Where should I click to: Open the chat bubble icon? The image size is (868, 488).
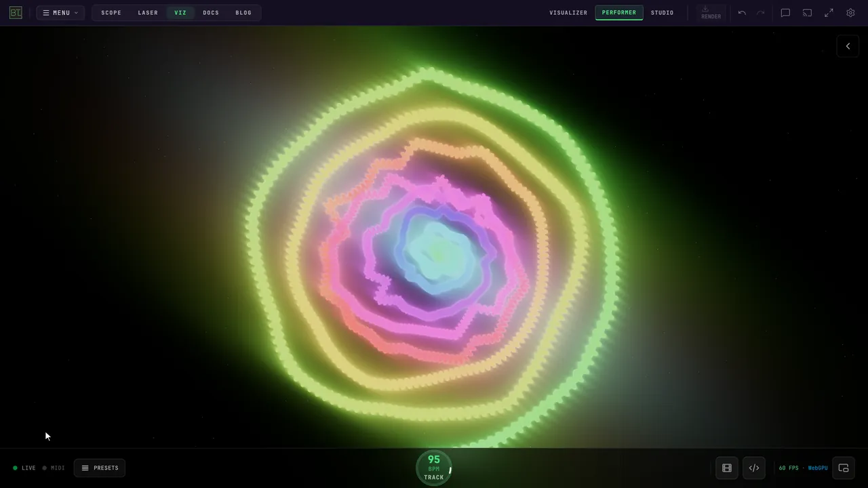[x=785, y=13]
